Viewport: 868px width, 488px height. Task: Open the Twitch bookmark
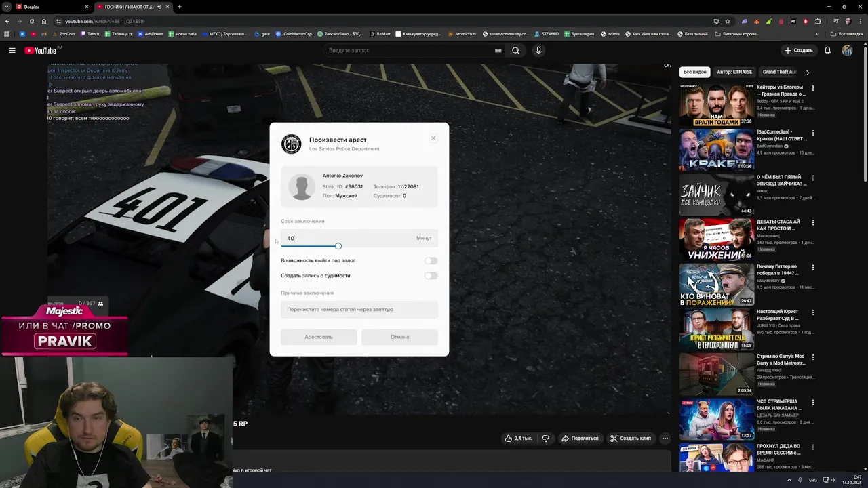click(90, 33)
